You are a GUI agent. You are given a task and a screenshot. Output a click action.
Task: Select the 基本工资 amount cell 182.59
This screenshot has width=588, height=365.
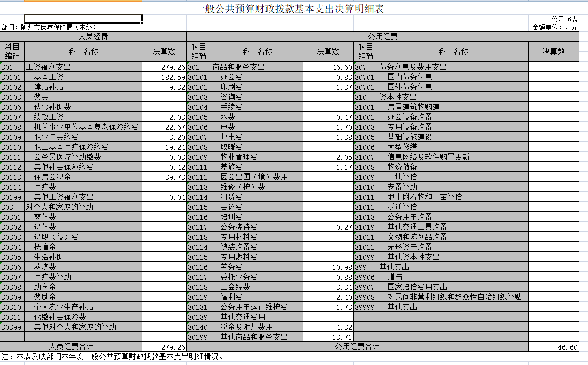pyautogui.click(x=164, y=77)
